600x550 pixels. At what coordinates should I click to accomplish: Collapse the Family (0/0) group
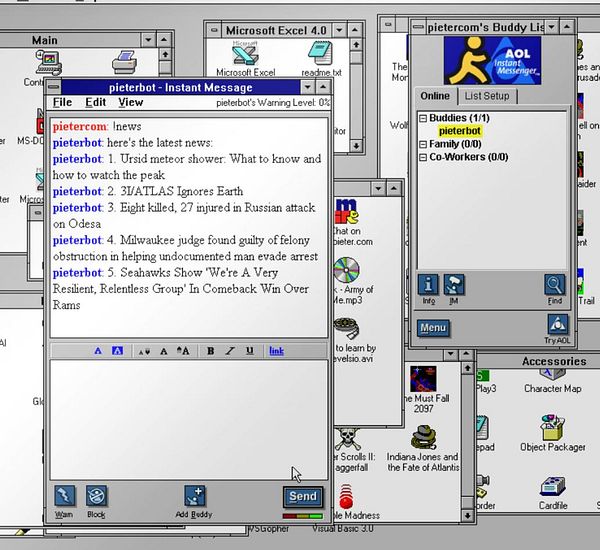tap(423, 144)
